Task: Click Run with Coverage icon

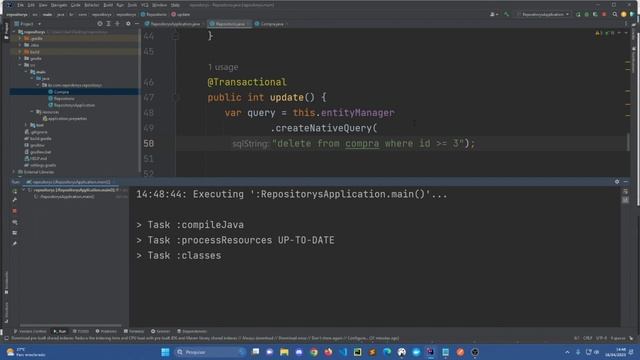Action: pyautogui.click(x=596, y=14)
